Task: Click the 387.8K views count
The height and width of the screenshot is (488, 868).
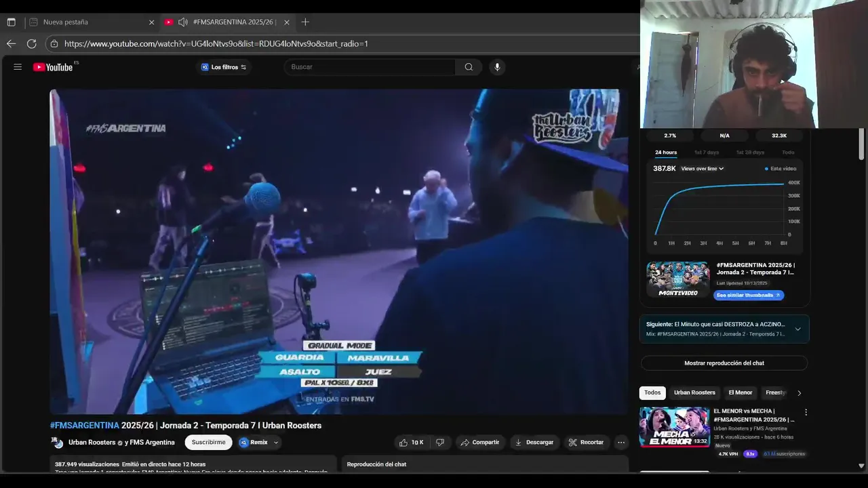Action: click(x=665, y=169)
